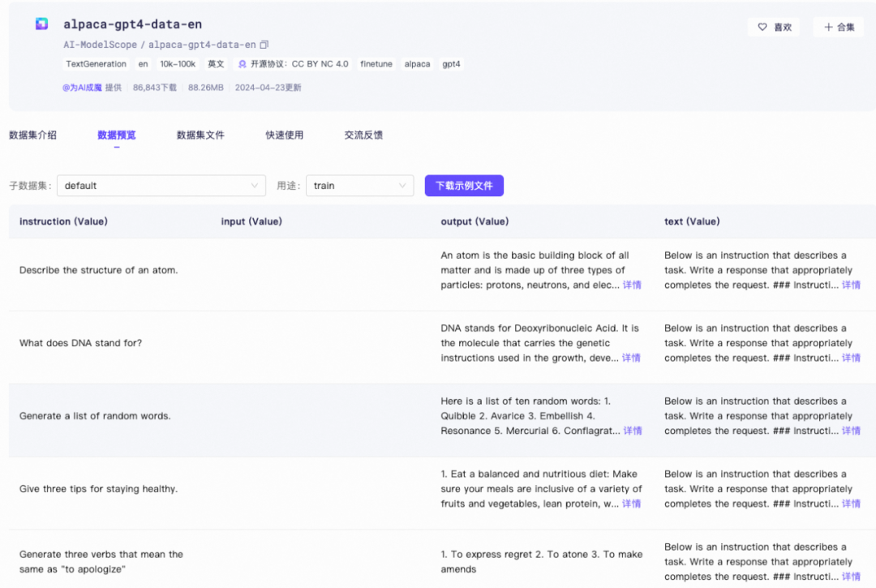Open 详情 in text column of atom row
This screenshot has width=876, height=588.
click(x=852, y=285)
